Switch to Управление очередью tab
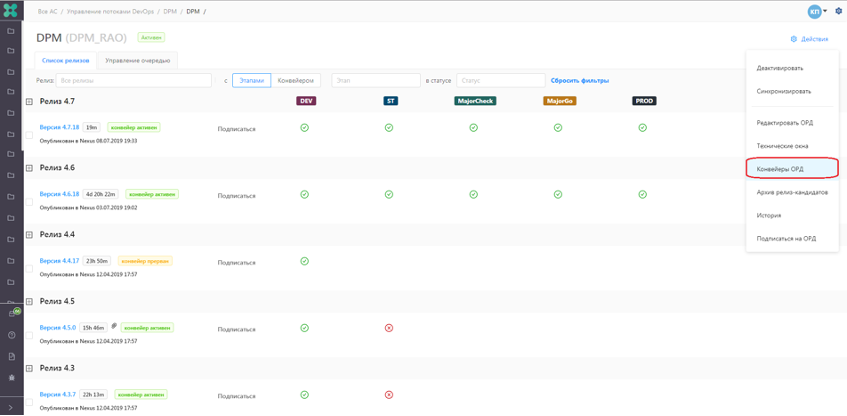This screenshot has height=416, width=847. (138, 60)
